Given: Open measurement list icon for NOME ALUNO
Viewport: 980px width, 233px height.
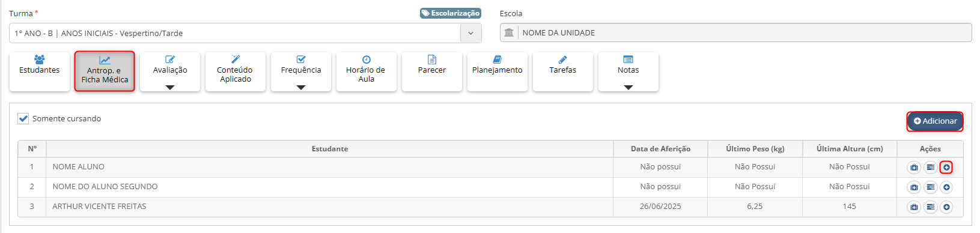Looking at the screenshot, I should (930, 168).
